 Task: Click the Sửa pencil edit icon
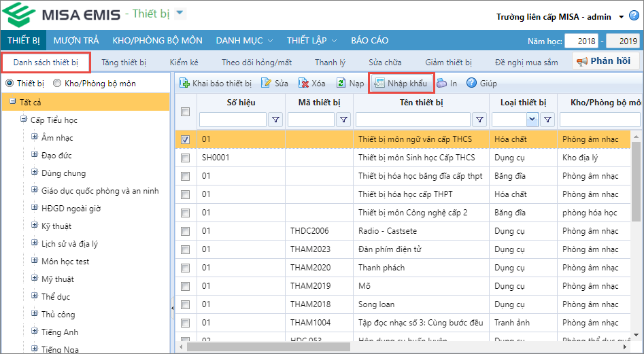tap(267, 84)
